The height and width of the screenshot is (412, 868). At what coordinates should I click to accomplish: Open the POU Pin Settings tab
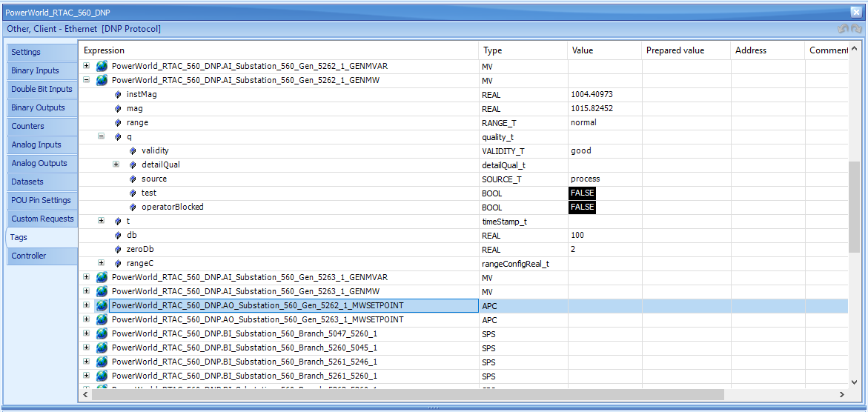(x=42, y=200)
